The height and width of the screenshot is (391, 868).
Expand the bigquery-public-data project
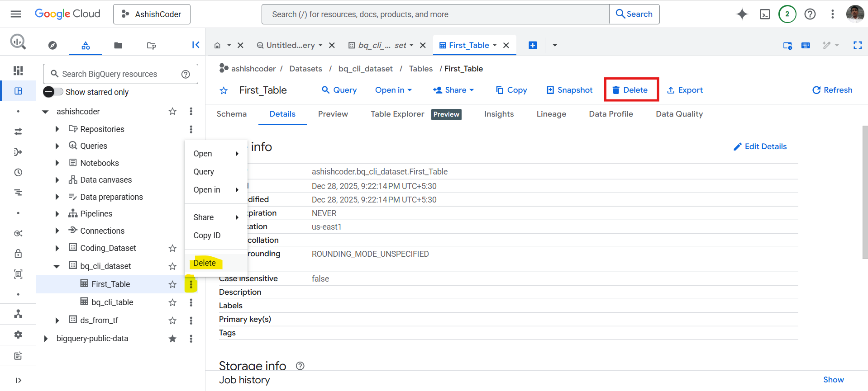click(x=45, y=339)
